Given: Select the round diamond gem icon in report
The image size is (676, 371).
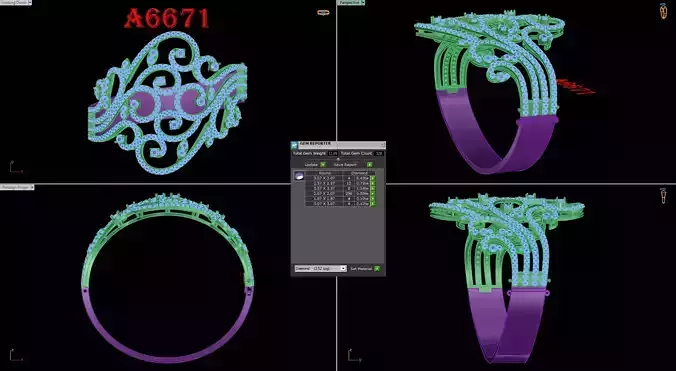Looking at the screenshot, I should [x=298, y=176].
